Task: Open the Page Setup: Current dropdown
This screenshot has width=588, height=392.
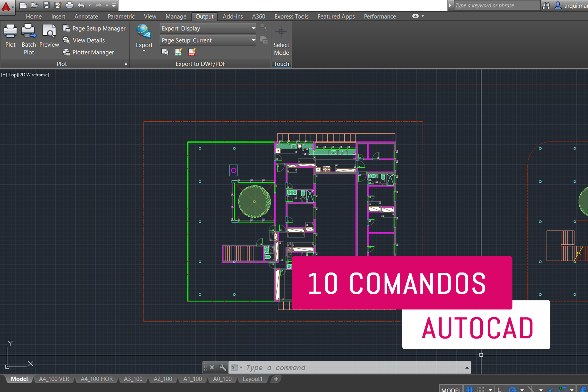Action: pos(208,40)
